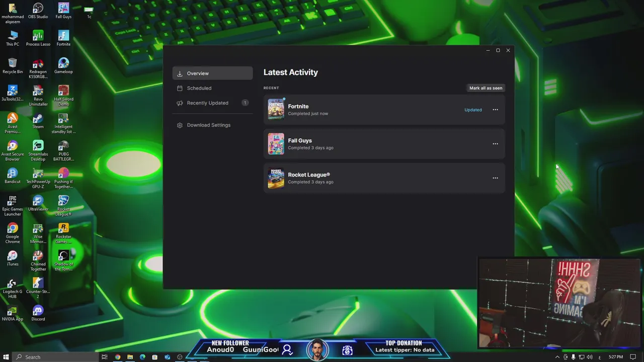
Task: Select the This PC desktop icon
Action: (x=13, y=38)
